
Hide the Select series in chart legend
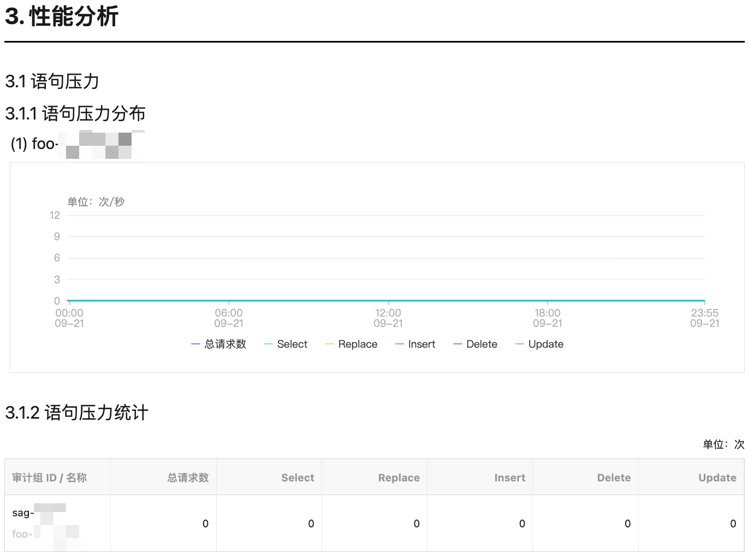coord(287,344)
